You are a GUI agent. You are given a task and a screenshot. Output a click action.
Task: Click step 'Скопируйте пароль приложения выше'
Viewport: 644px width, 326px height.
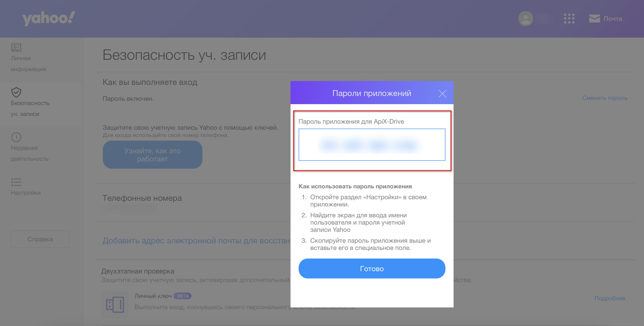point(370,244)
